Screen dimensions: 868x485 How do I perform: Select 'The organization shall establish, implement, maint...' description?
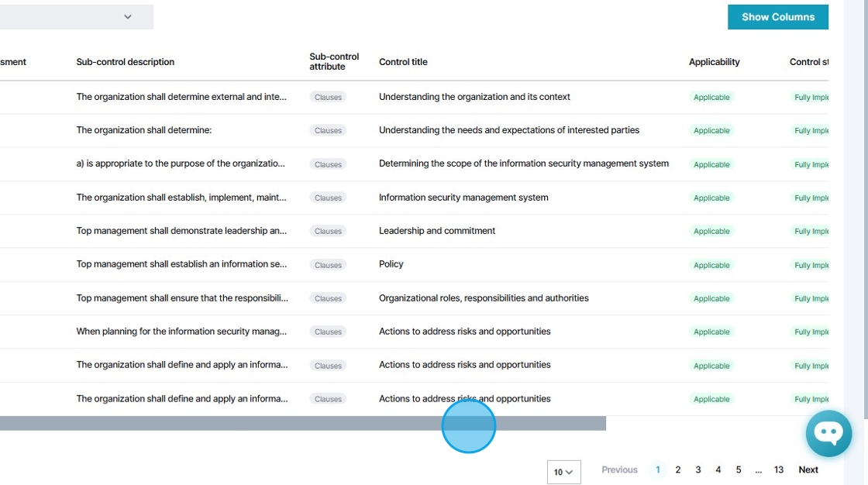(x=181, y=198)
